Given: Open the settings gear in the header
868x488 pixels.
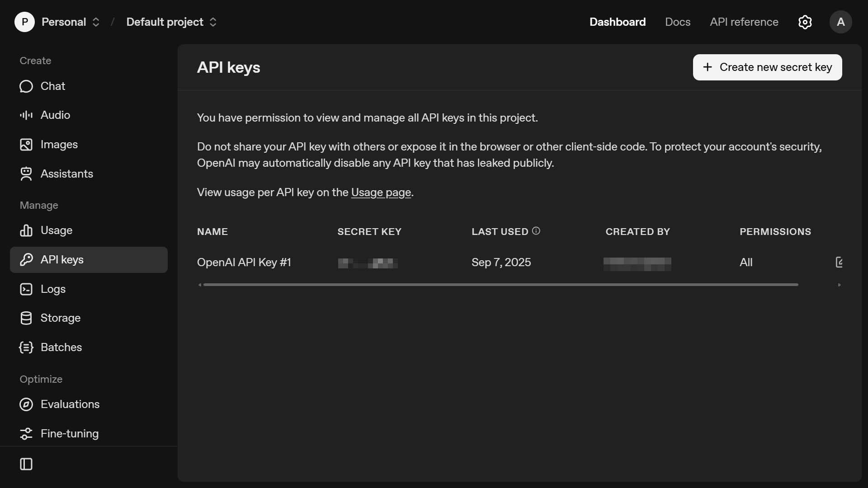Looking at the screenshot, I should [805, 22].
